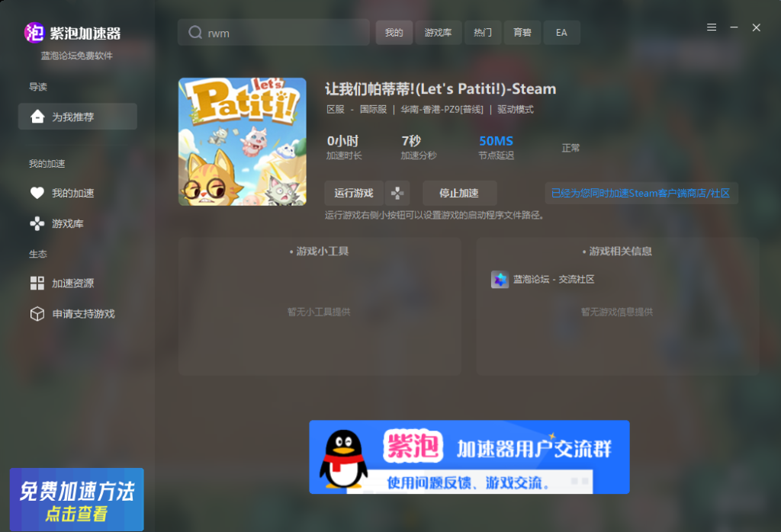Click the magnifier search icon

(195, 32)
